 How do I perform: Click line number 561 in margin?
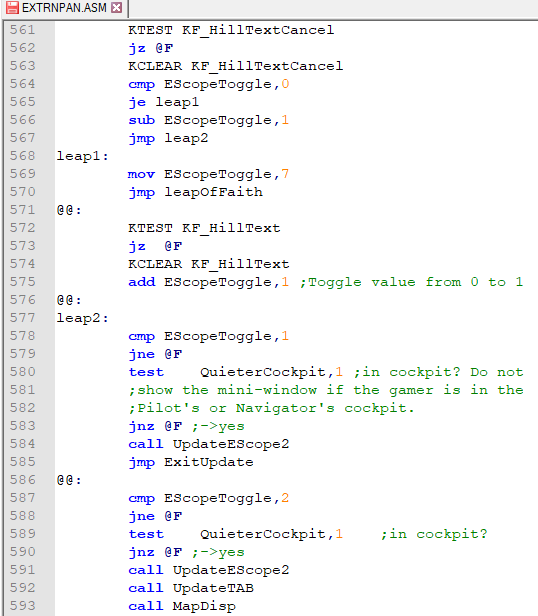point(22,30)
